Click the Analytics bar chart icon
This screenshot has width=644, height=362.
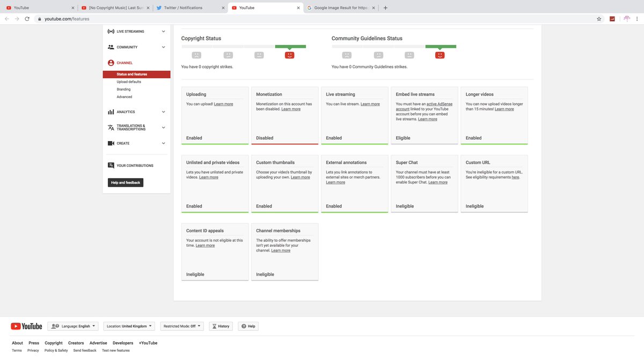111,112
